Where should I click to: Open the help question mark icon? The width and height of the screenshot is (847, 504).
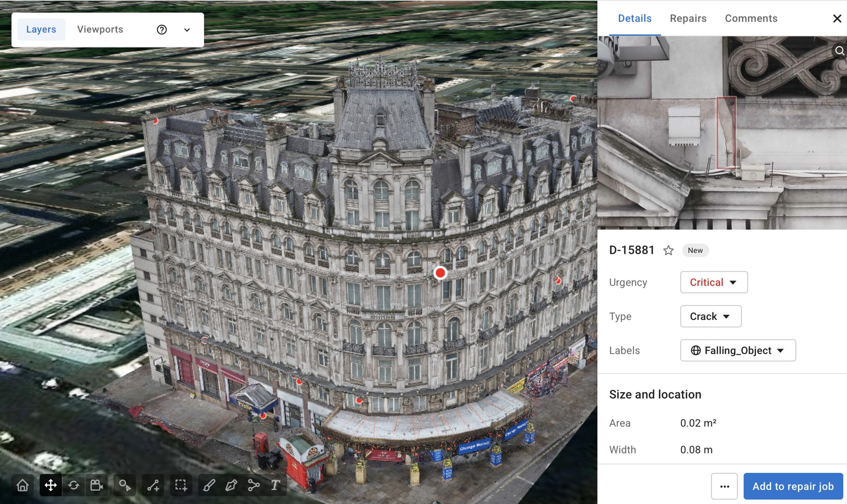coord(162,30)
